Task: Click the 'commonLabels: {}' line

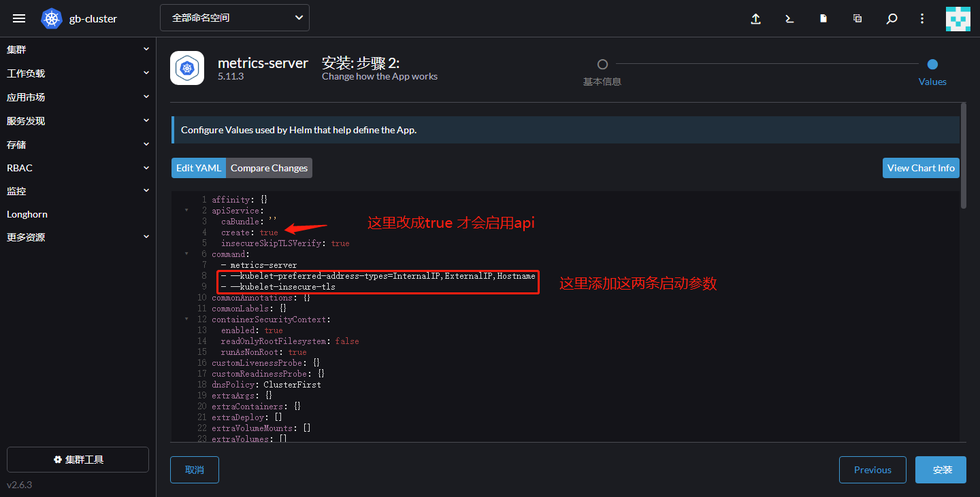Action: (x=249, y=309)
